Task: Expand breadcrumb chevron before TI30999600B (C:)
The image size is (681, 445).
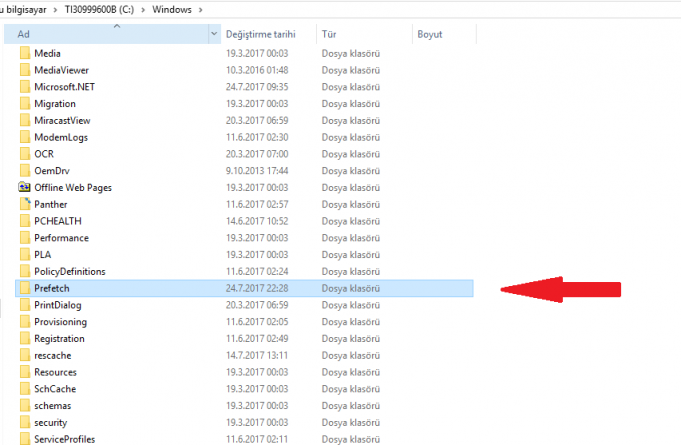Action: [55, 10]
